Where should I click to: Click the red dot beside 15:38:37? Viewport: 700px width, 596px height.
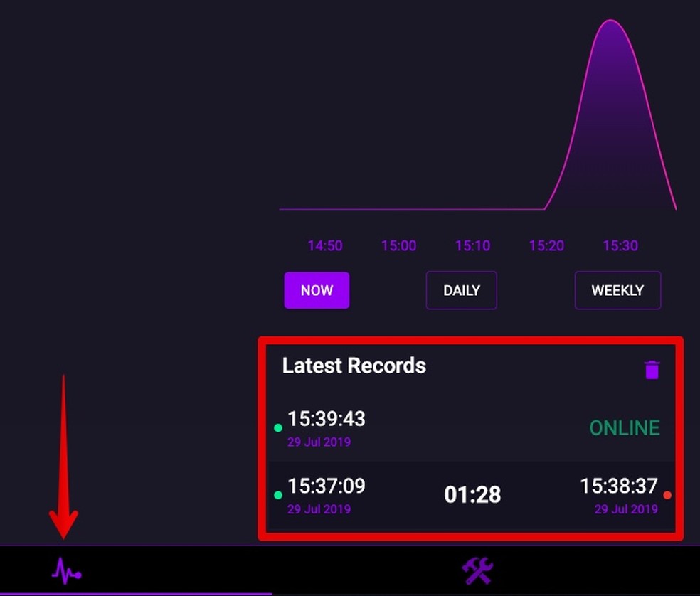tap(667, 495)
